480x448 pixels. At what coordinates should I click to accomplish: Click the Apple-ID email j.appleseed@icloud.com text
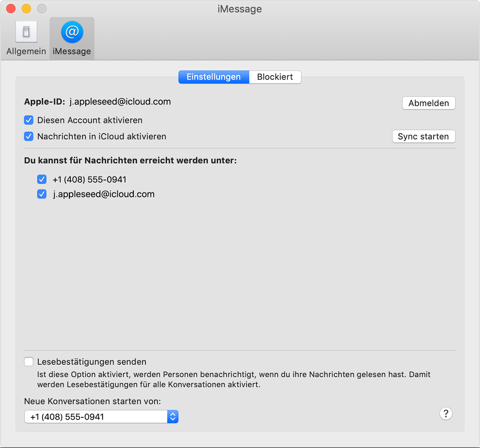pyautogui.click(x=120, y=102)
